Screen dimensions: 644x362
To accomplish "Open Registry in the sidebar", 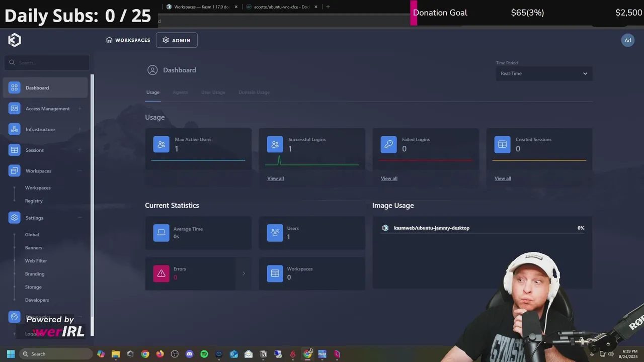I will pyautogui.click(x=34, y=201).
